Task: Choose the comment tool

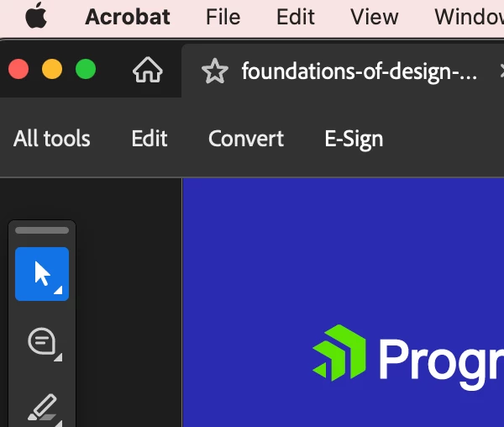Action: (x=42, y=342)
